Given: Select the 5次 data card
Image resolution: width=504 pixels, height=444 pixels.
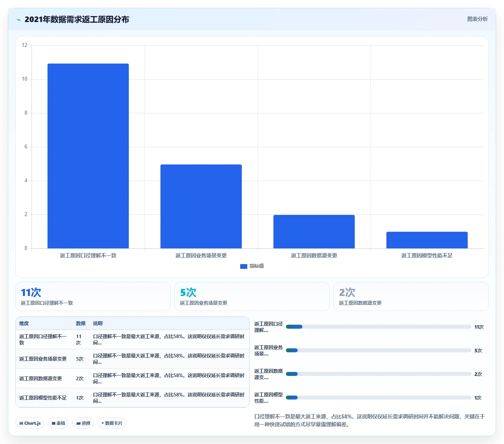Looking at the screenshot, I should click(x=252, y=296).
